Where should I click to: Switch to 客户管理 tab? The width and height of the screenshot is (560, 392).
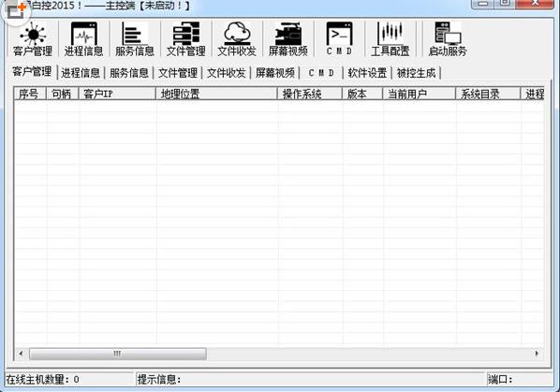[32, 72]
